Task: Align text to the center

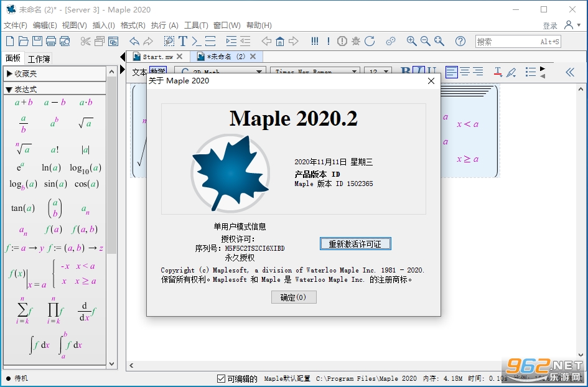Action: click(465, 72)
